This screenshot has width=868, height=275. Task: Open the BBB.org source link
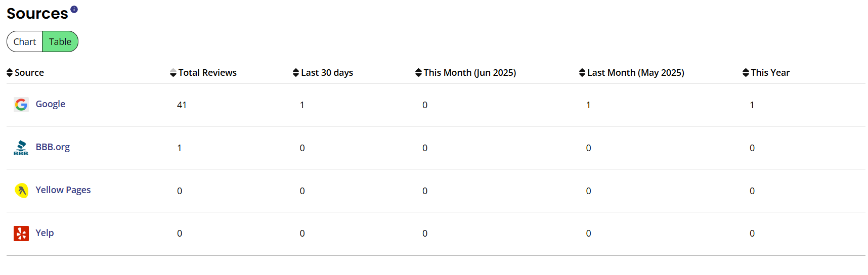(x=53, y=147)
